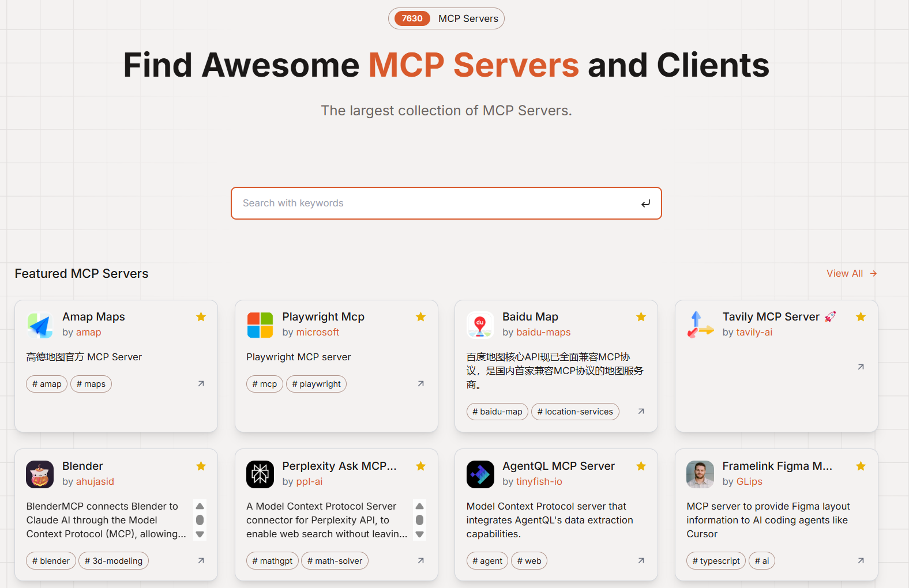Open Baidu Map via its external arrow icon
This screenshot has height=588, width=909.
[641, 411]
